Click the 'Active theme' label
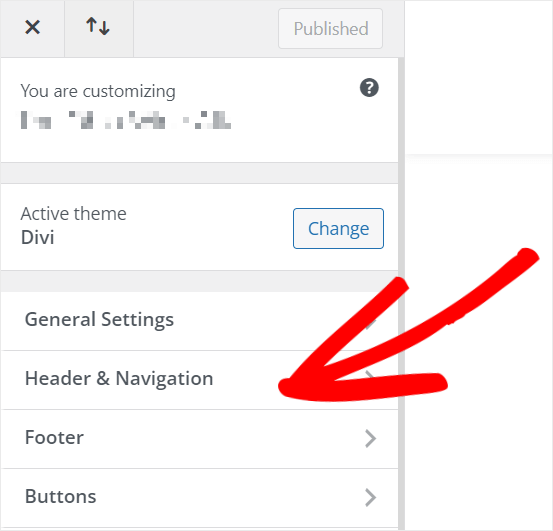The image size is (553, 531). tap(73, 214)
